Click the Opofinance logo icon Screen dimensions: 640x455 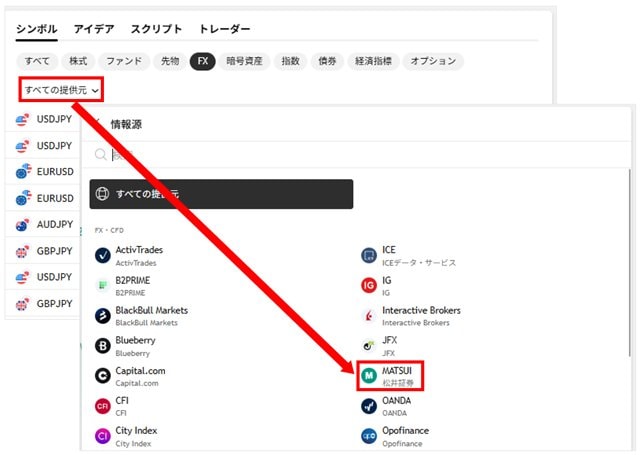pos(369,436)
